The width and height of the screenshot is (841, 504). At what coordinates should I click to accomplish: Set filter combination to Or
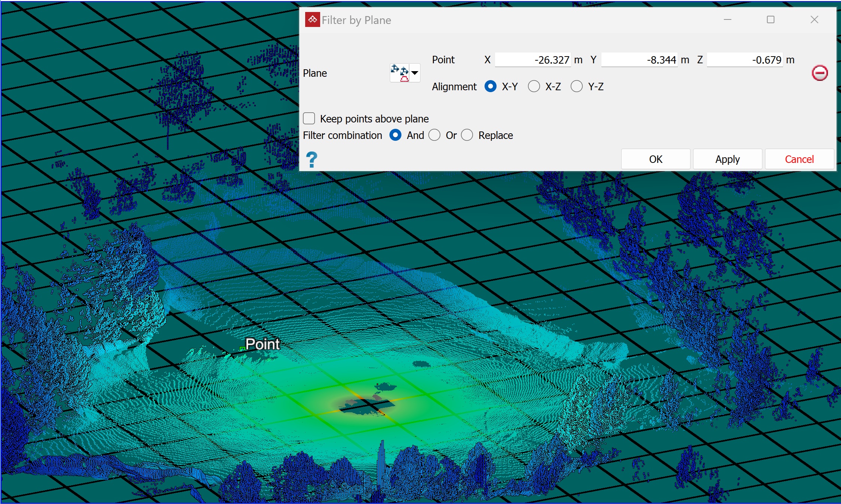[x=434, y=135]
